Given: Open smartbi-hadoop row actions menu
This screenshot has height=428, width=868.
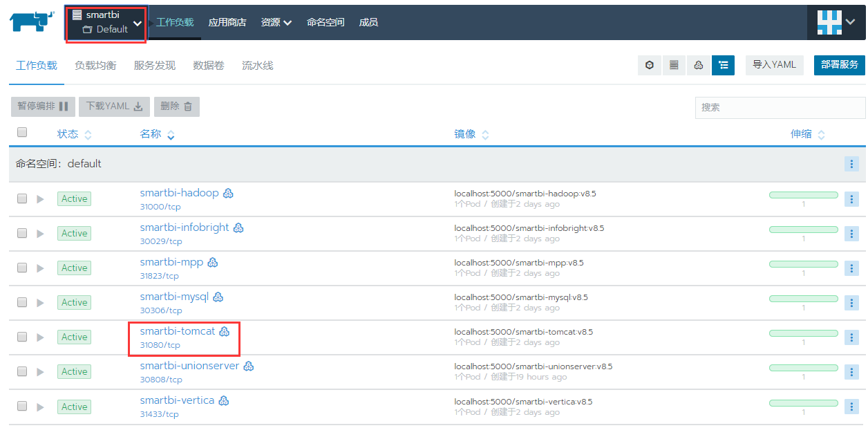Looking at the screenshot, I should pyautogui.click(x=851, y=198).
